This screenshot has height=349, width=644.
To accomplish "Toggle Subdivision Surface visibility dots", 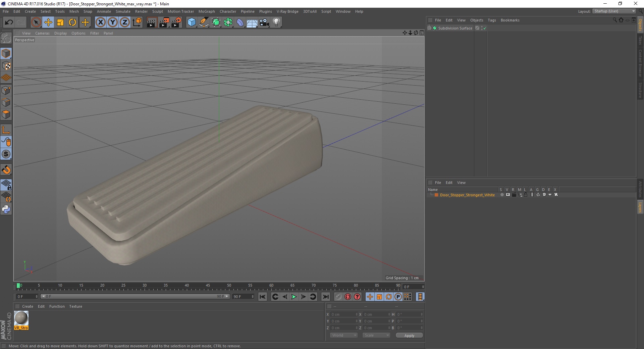I will click(x=482, y=28).
